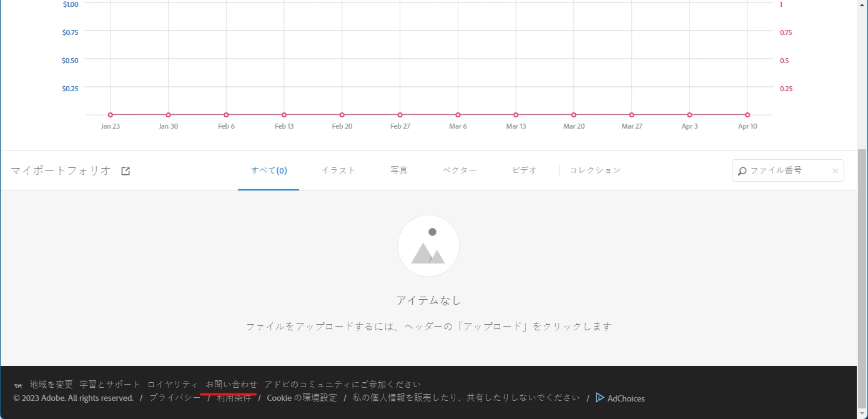Click the page vertical scrollbar thumb
Viewport: 868px width, 419px height.
pos(862,279)
